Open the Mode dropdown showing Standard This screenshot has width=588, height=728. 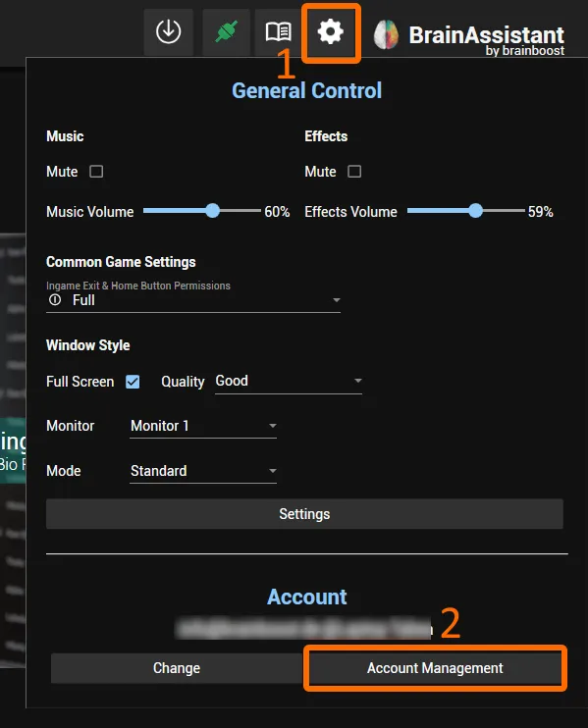pyautogui.click(x=203, y=471)
